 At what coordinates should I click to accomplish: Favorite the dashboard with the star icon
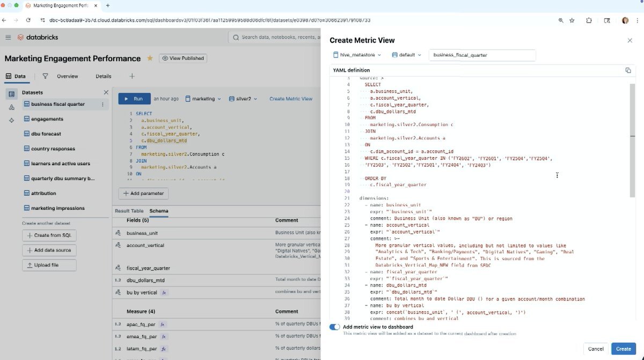point(150,58)
